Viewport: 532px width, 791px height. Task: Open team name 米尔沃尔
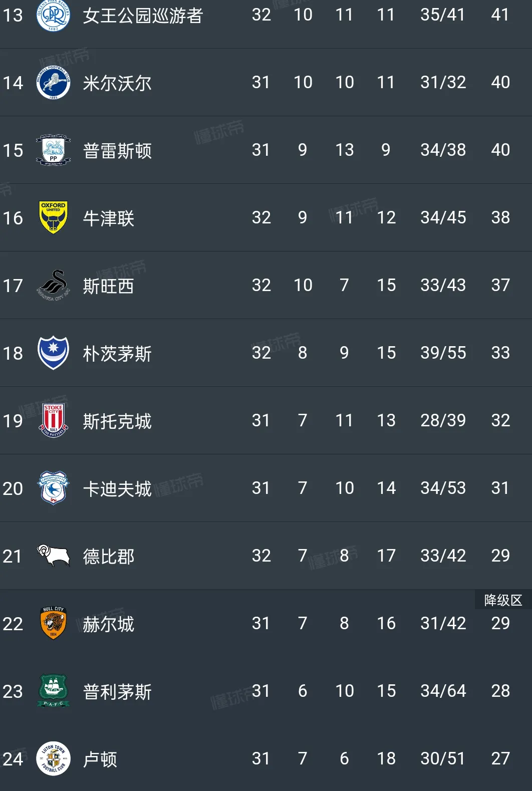pyautogui.click(x=117, y=83)
